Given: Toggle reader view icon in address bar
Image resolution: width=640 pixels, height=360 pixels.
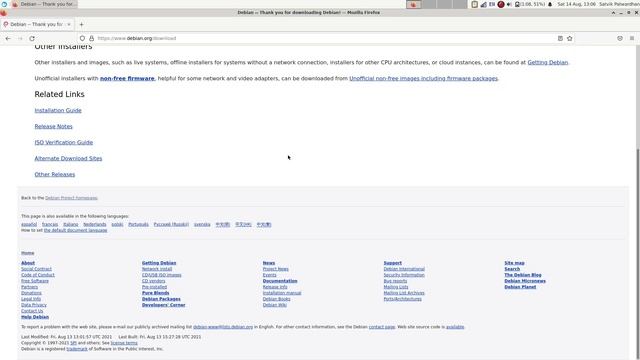Looking at the screenshot, I should click(x=560, y=38).
